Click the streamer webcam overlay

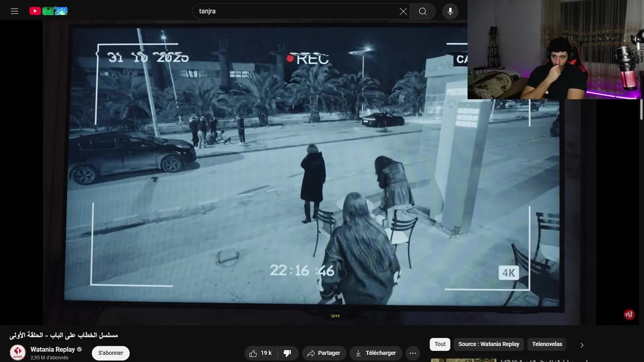click(555, 49)
